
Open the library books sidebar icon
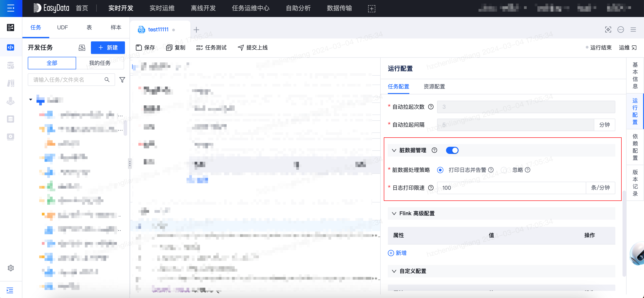pos(11,83)
